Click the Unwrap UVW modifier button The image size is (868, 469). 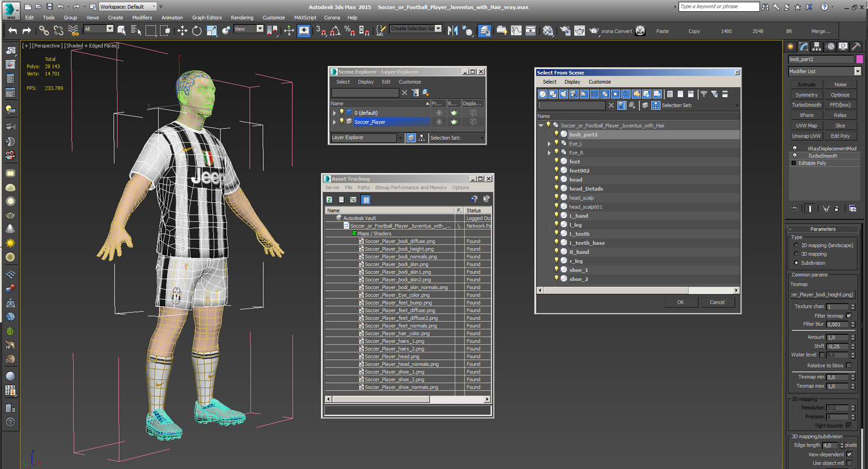[806, 136]
